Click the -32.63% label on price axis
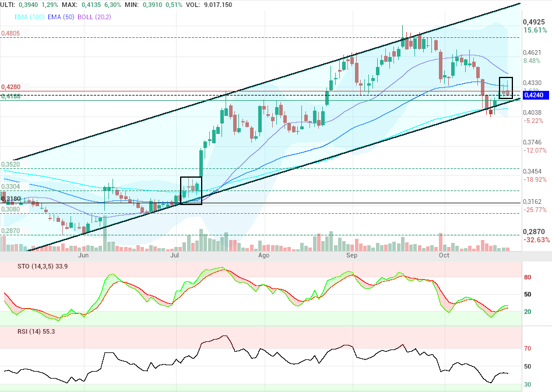 pos(536,240)
